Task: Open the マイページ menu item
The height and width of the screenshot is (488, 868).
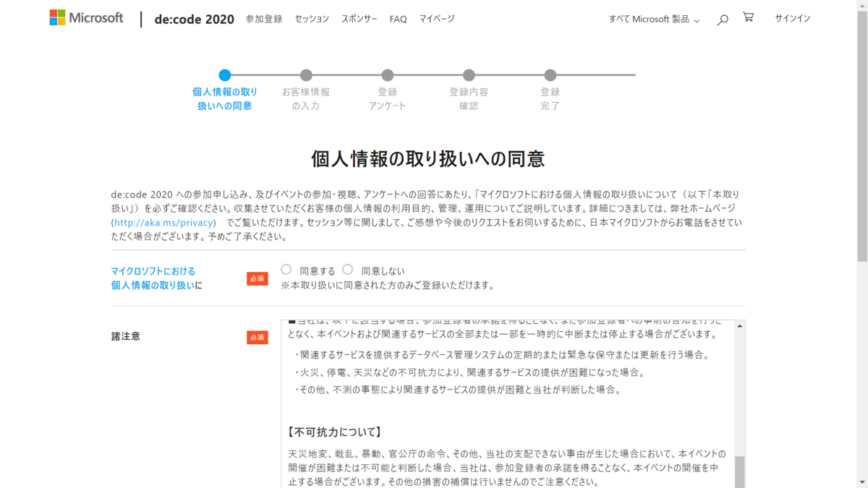Action: pos(437,19)
